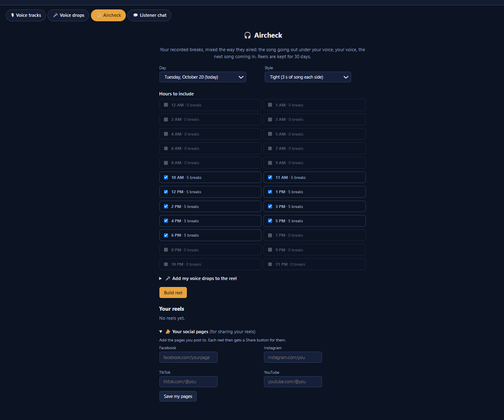Click the 'No reels yet.' text
504x420 pixels.
172,318
